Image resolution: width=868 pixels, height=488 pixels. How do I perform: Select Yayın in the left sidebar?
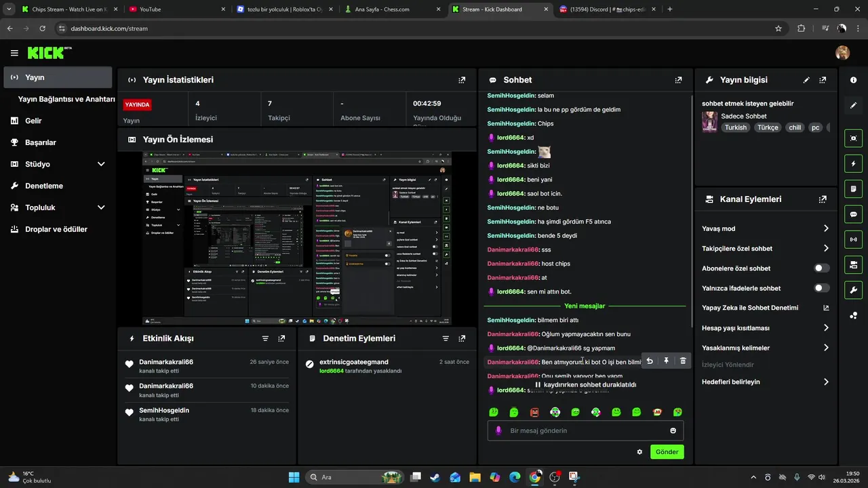(x=58, y=77)
